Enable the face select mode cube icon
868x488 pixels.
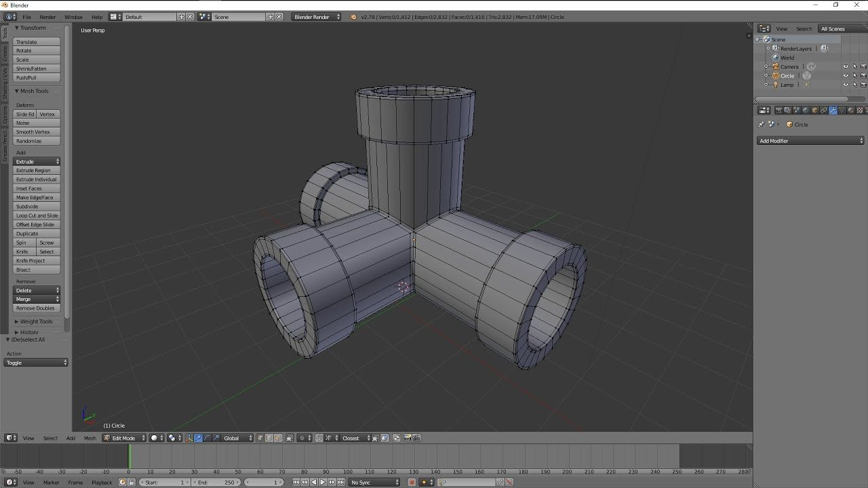pos(278,438)
